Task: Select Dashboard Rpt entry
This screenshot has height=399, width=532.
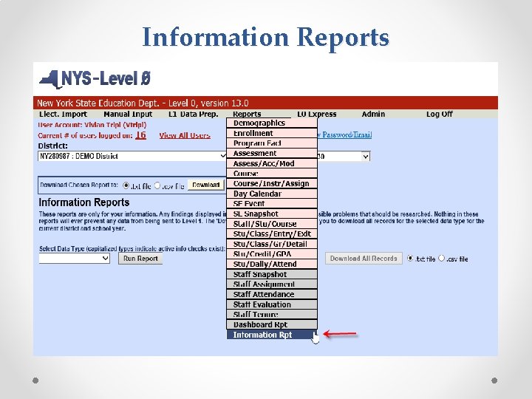Action: pyautogui.click(x=272, y=324)
